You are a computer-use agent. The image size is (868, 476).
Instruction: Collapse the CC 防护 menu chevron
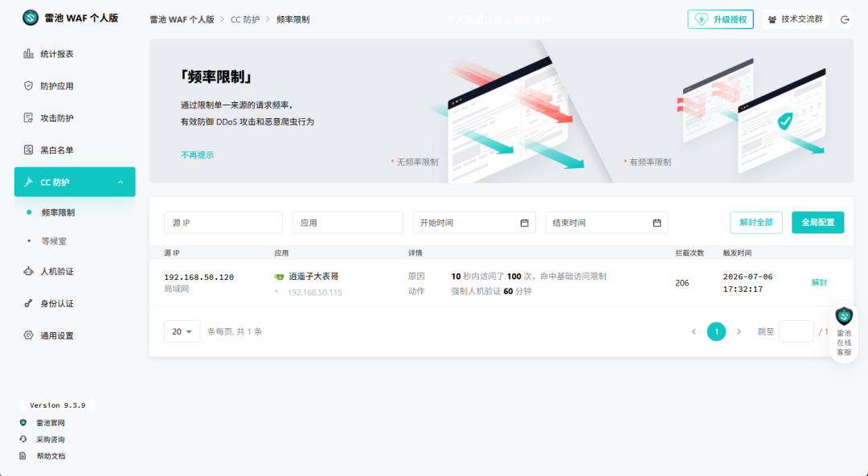pyautogui.click(x=121, y=183)
